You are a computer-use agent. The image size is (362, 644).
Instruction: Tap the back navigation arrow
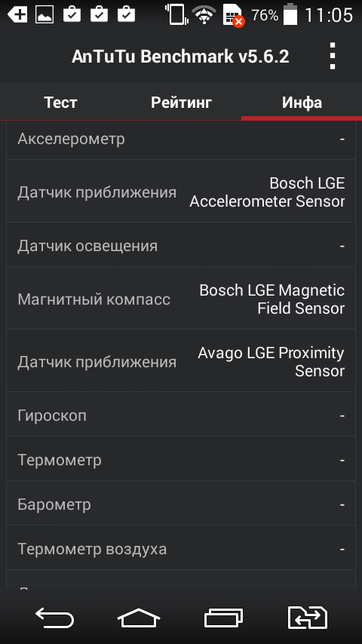point(54,618)
